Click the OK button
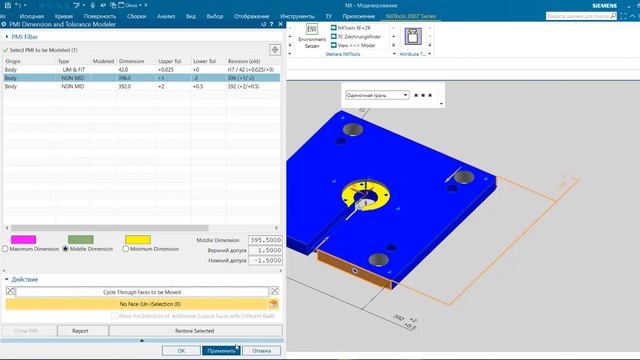Screen dimensions: 640x360 [x=181, y=351]
